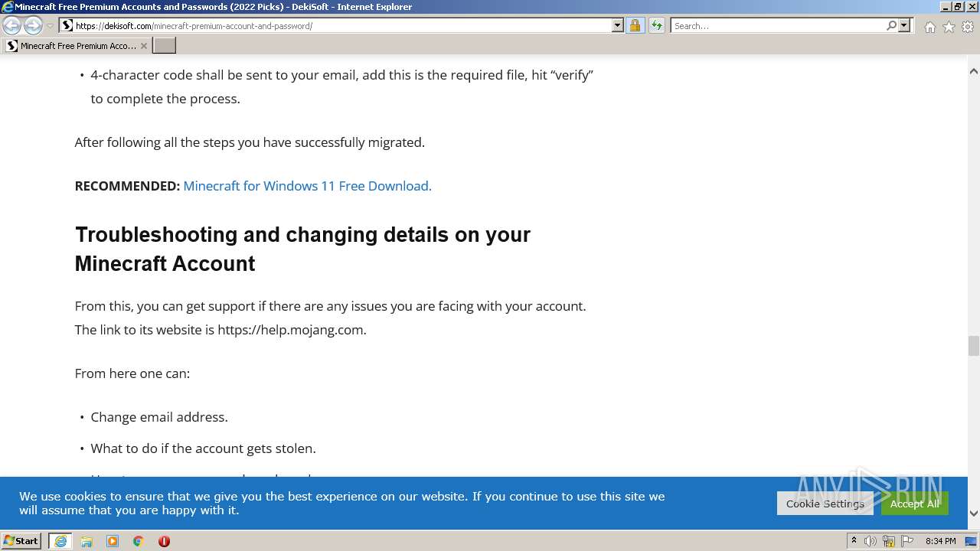Open Minecraft for Windows 11 Free Download link
Image resolution: width=980 pixels, height=551 pixels.
pos(307,186)
